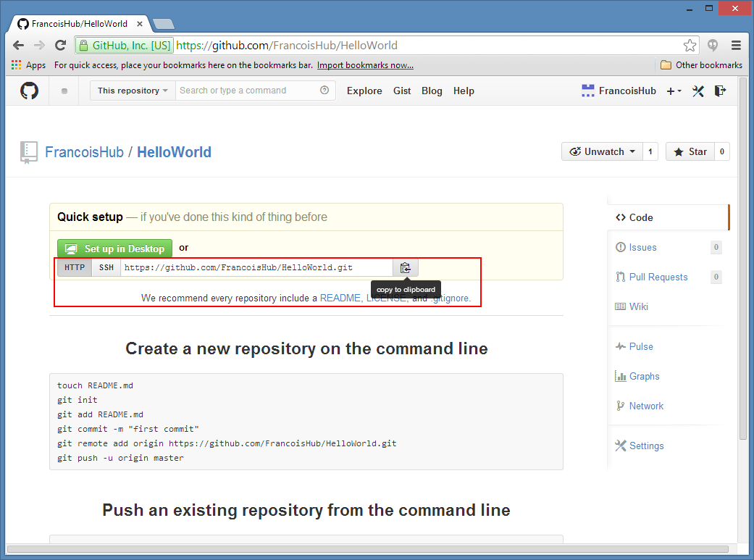This screenshot has width=754, height=560.
Task: Open a new browser tab
Action: [163, 24]
